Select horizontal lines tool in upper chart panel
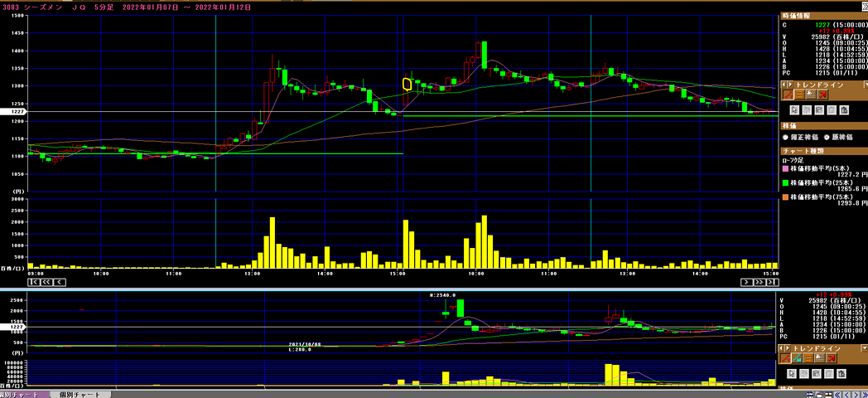 [799, 95]
